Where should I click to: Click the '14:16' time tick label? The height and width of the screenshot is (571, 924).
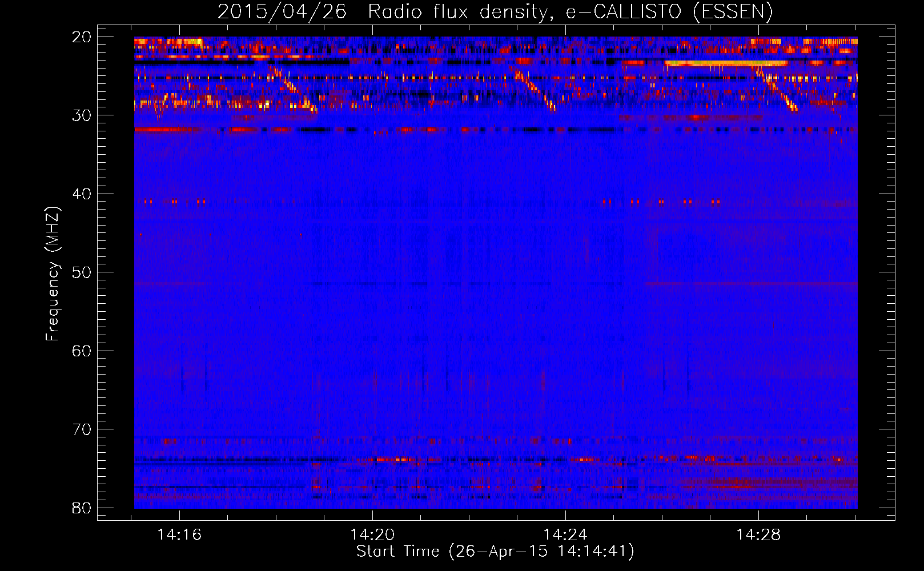click(179, 535)
